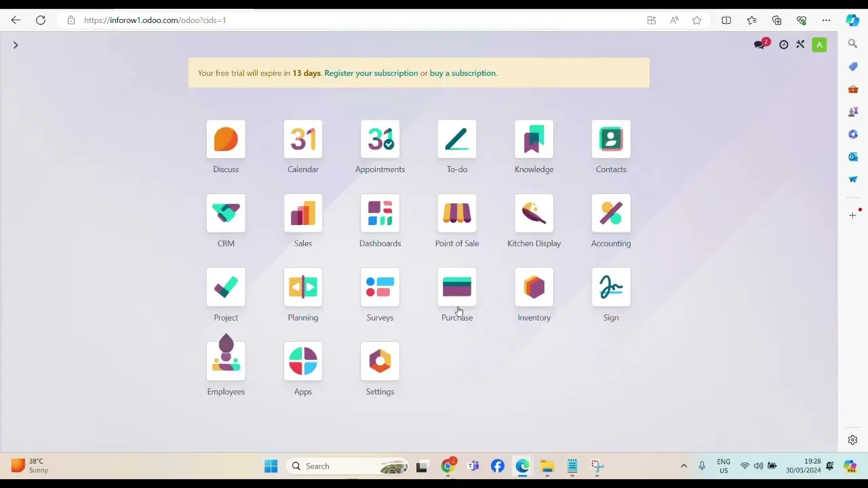Add this page to favorites star
Image resolution: width=868 pixels, height=488 pixels.
tap(696, 20)
